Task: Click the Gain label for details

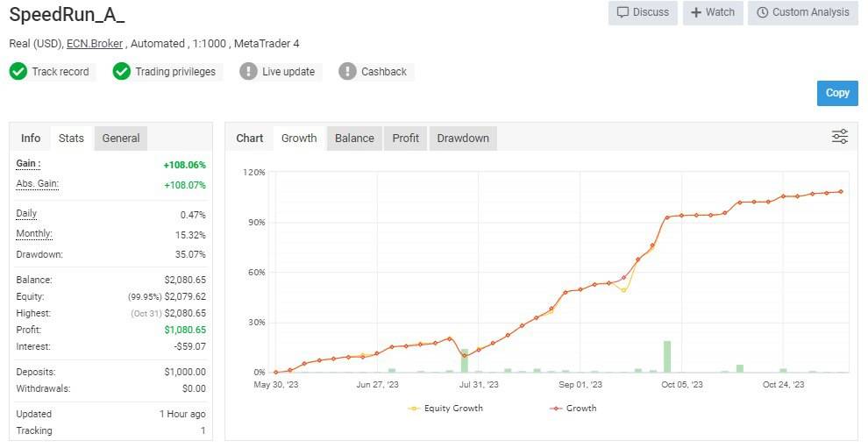Action: (x=28, y=164)
